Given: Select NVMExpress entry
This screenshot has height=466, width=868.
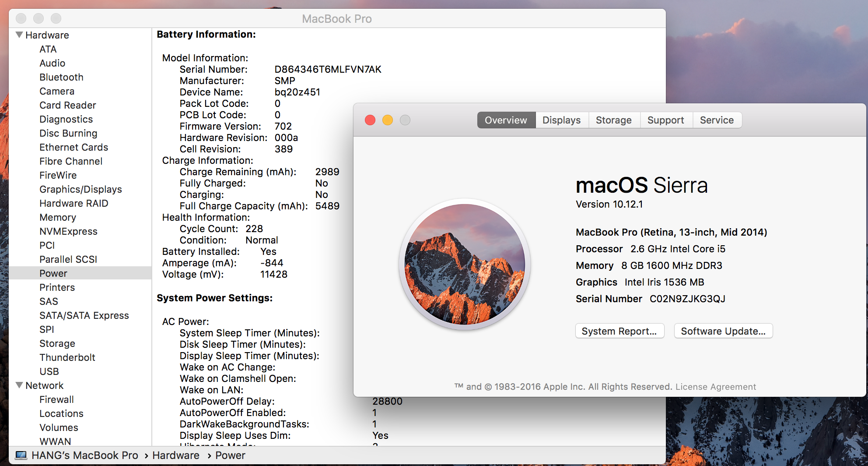Looking at the screenshot, I should (x=68, y=231).
